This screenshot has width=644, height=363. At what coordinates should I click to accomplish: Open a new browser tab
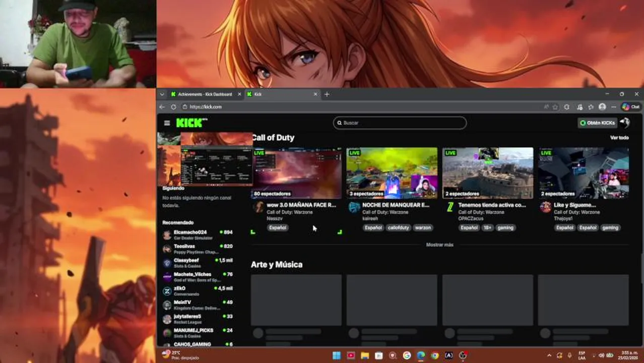[x=327, y=94]
